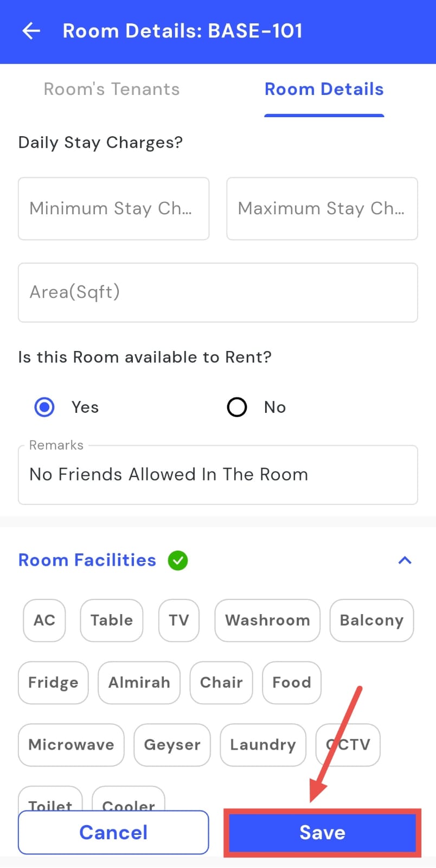
Task: Click the Area(Sqft) input field
Action: [x=217, y=292]
